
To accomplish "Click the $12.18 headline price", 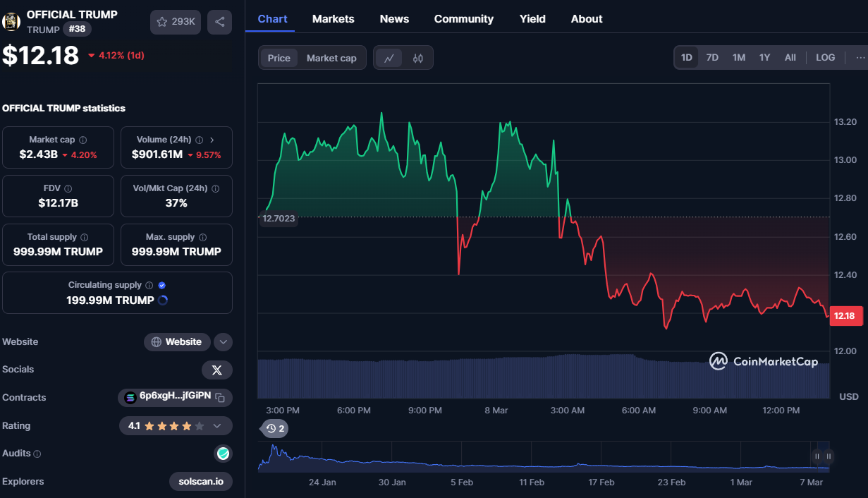I will [x=41, y=55].
